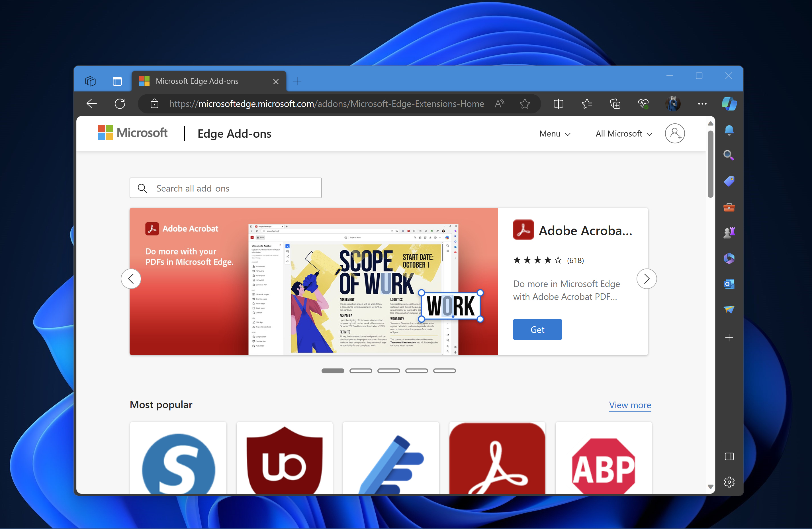Viewport: 812px width, 529px height.
Task: Open Adobe Acrobat extension title
Action: 585,231
